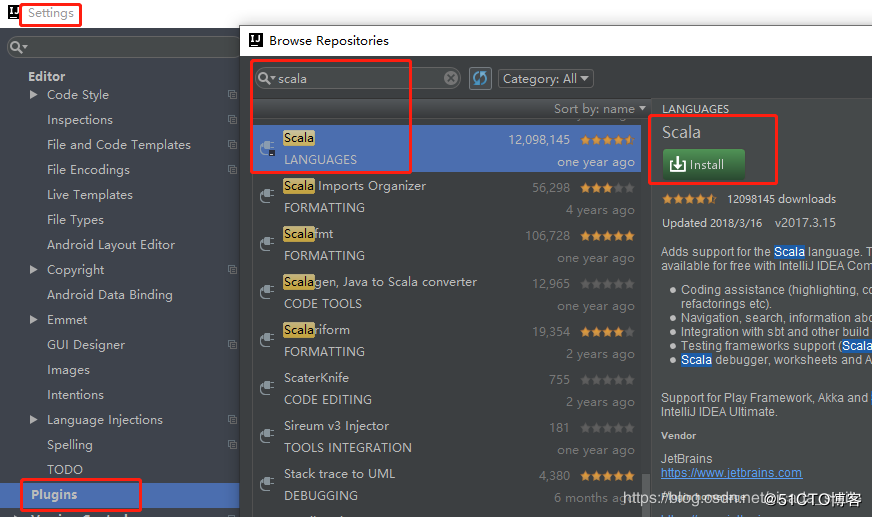The height and width of the screenshot is (517, 872).
Task: Click the IntelliJ logo in Browse Repositories title
Action: [256, 40]
